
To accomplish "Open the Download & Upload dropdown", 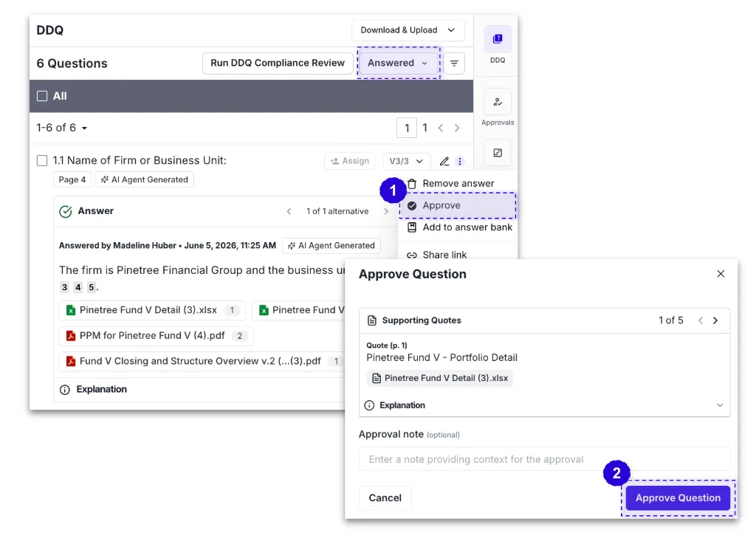I will click(x=408, y=30).
